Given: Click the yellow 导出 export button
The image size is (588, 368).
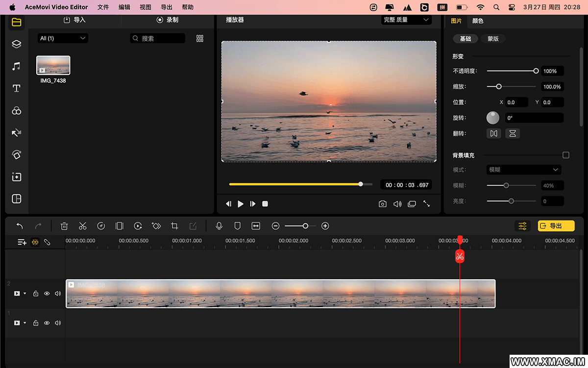Looking at the screenshot, I should coord(556,226).
